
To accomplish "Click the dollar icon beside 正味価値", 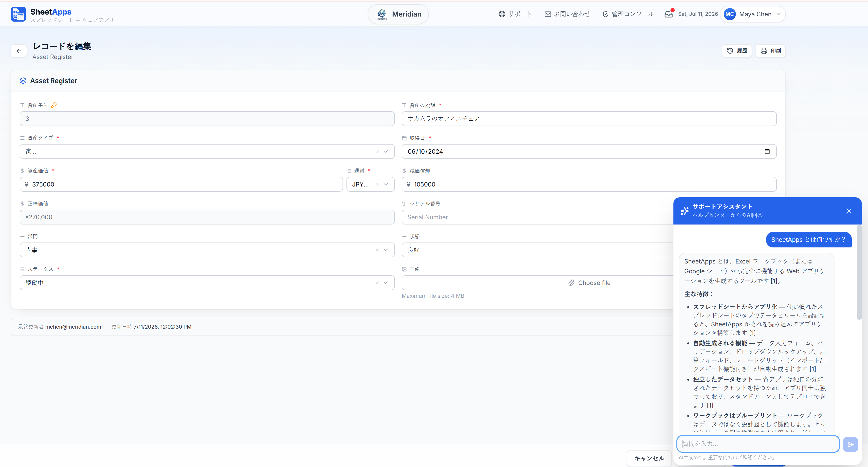I will pyautogui.click(x=22, y=204).
